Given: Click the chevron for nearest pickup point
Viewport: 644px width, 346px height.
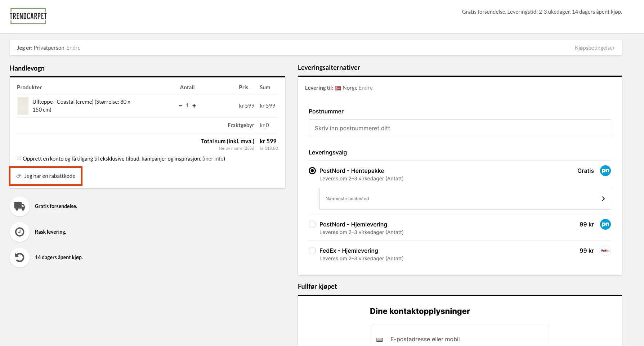Looking at the screenshot, I should coord(603,199).
